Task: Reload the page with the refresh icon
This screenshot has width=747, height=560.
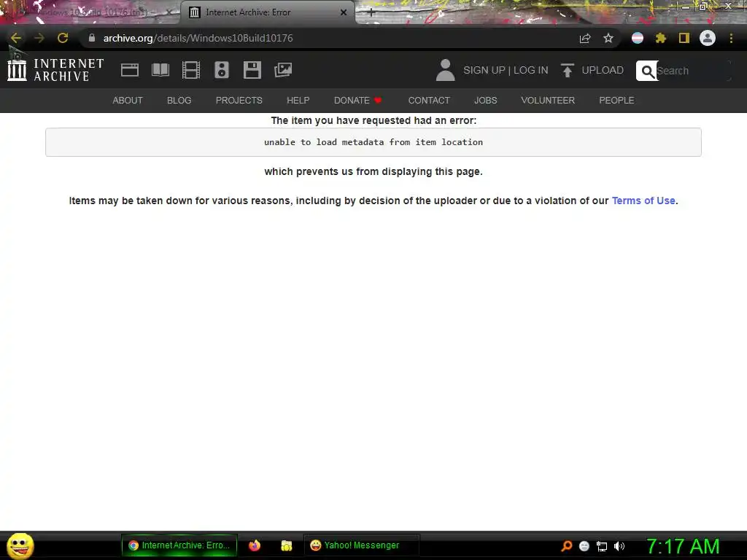Action: point(63,38)
